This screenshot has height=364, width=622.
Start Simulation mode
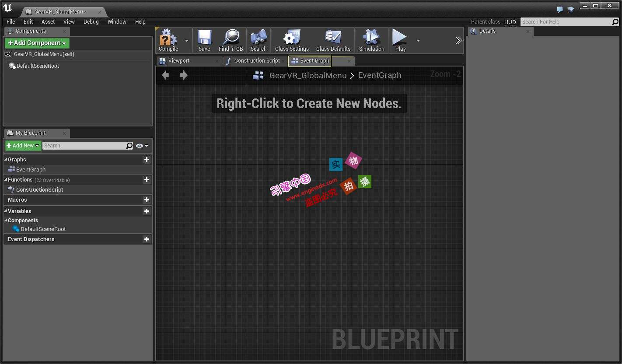click(371, 41)
